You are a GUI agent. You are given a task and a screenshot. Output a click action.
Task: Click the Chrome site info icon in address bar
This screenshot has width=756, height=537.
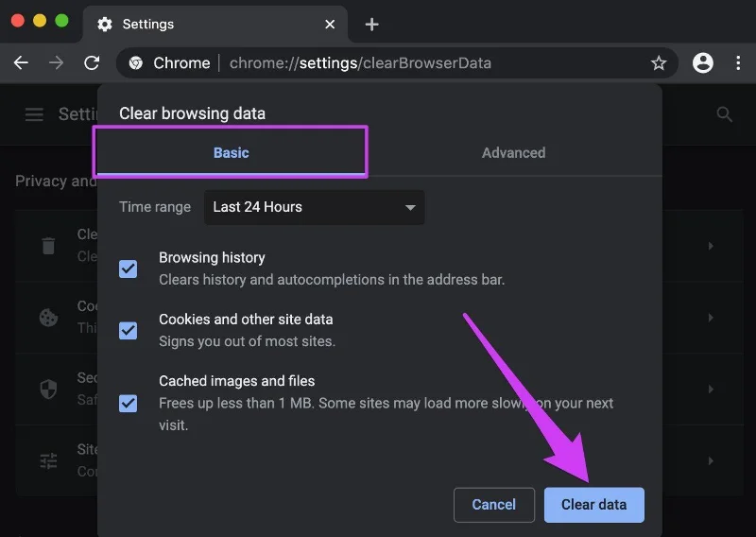pyautogui.click(x=136, y=62)
